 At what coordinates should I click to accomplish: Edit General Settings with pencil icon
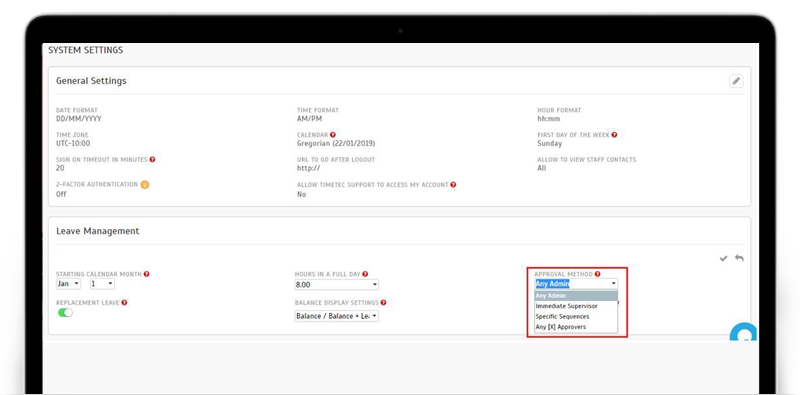coord(736,81)
